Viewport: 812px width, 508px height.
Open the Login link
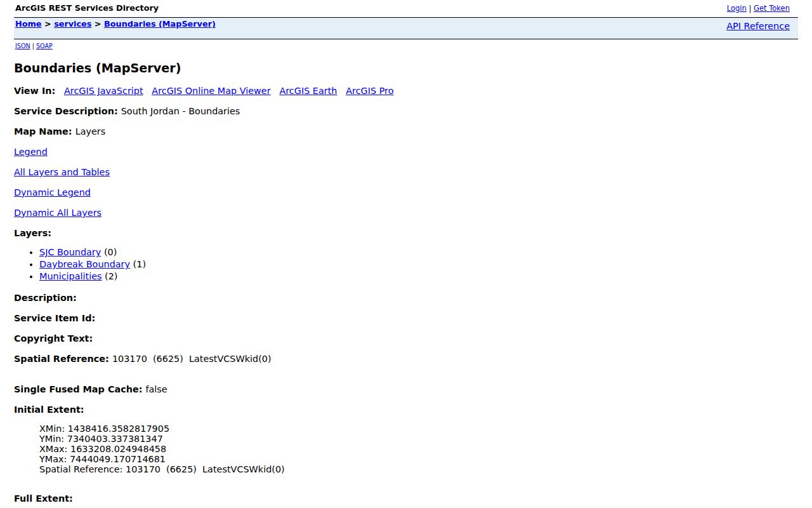point(737,8)
